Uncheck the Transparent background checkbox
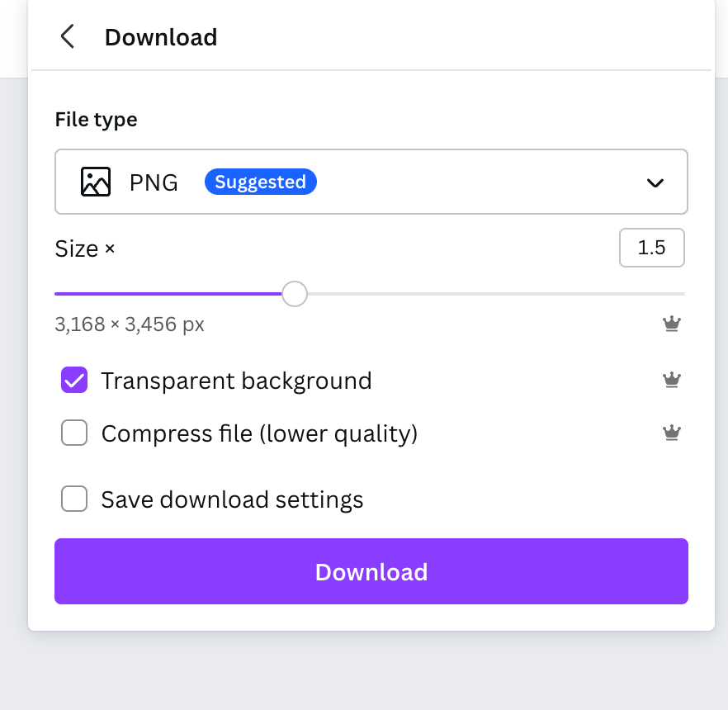Viewport: 728px width, 710px height. pyautogui.click(x=74, y=381)
